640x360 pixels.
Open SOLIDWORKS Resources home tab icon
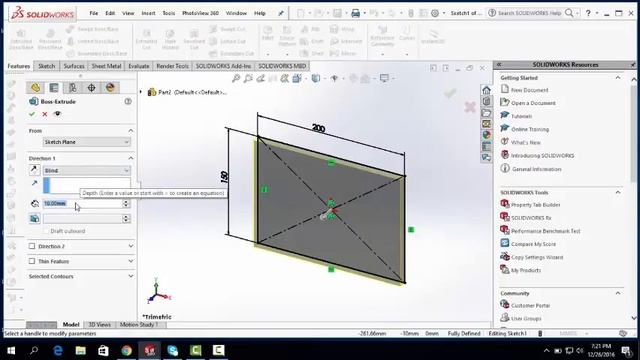[x=486, y=90]
